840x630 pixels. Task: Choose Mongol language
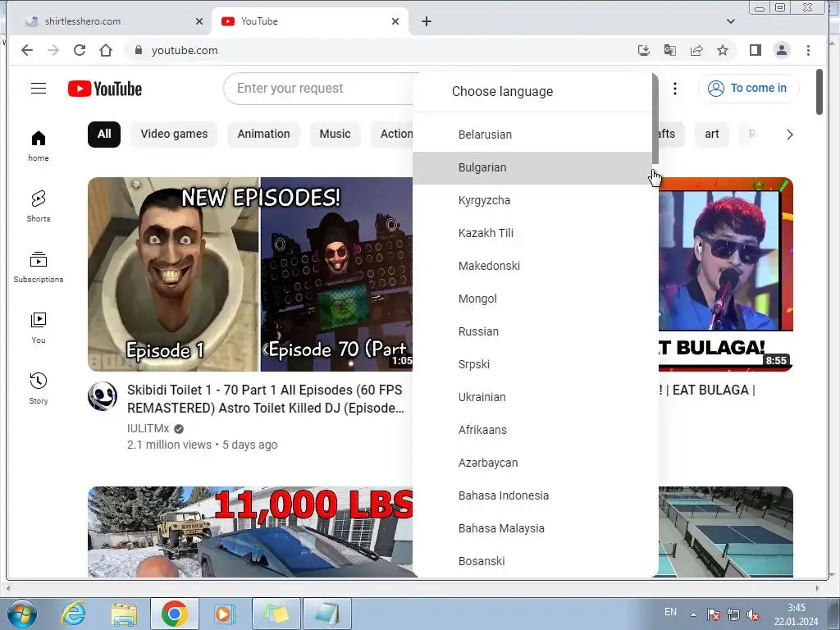tap(532, 299)
